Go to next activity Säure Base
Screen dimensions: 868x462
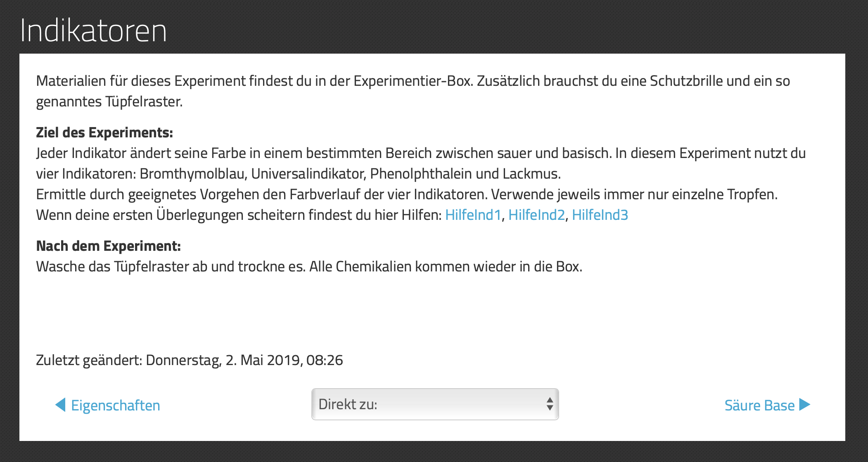coord(759,405)
